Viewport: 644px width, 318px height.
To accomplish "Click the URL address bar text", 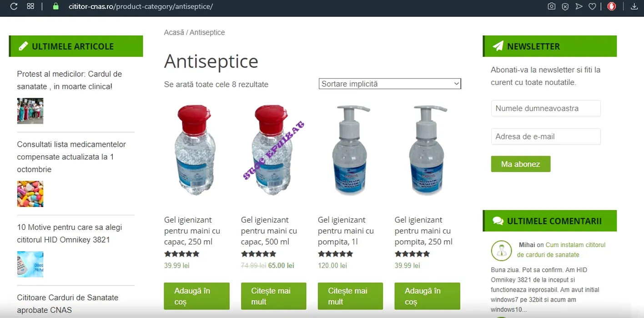I will 141,6.
